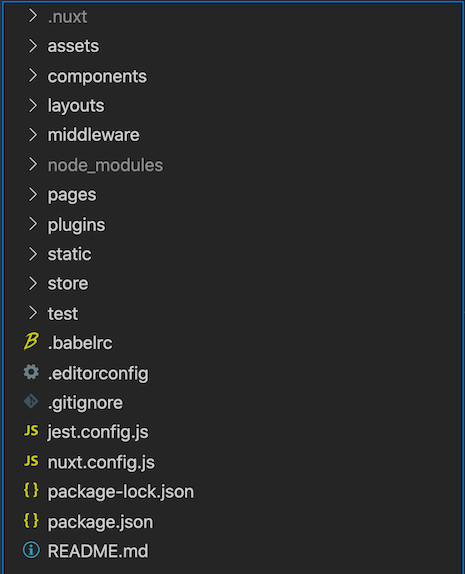Viewport: 465px width, 574px height.
Task: Click the git icon beside .gitignore
Action: point(31,401)
